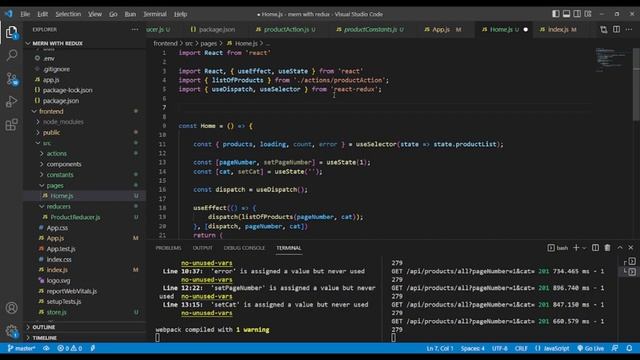The image size is (640, 360).
Task: Split the terminal panel
Action: (x=596, y=248)
